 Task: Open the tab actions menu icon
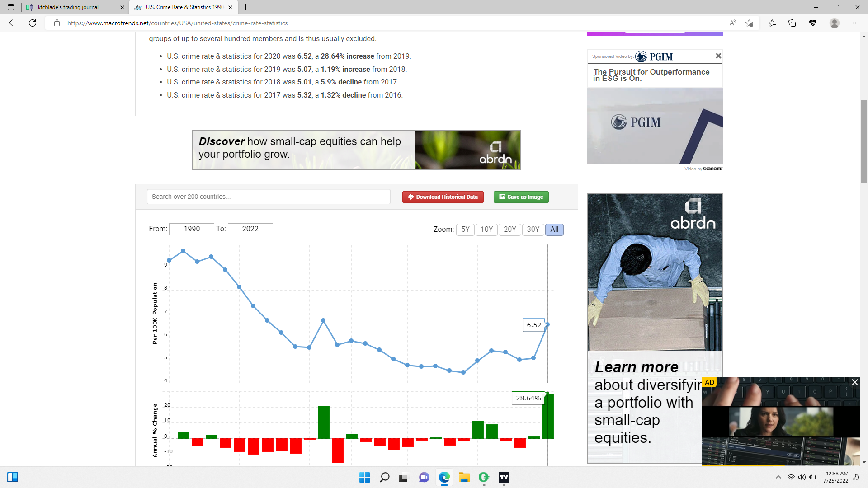pos(11,7)
